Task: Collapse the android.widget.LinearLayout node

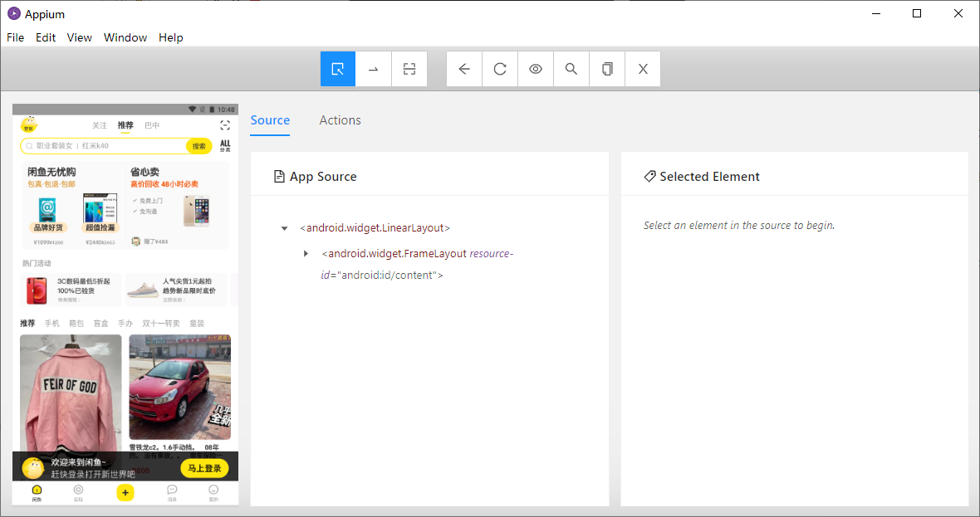Action: coord(284,228)
